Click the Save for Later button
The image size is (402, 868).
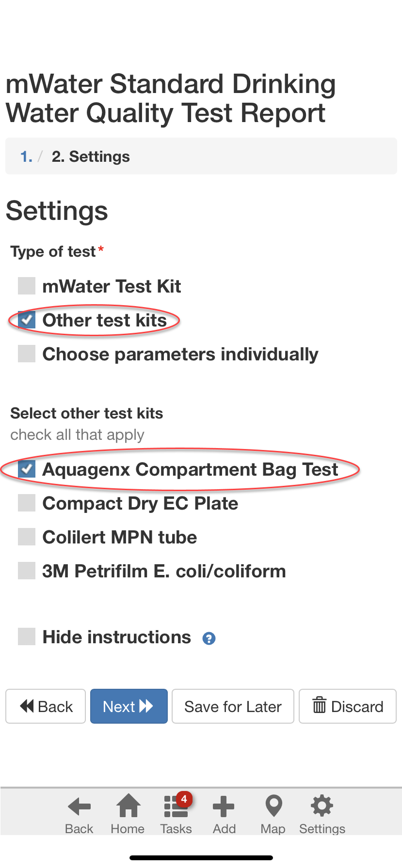pyautogui.click(x=233, y=706)
